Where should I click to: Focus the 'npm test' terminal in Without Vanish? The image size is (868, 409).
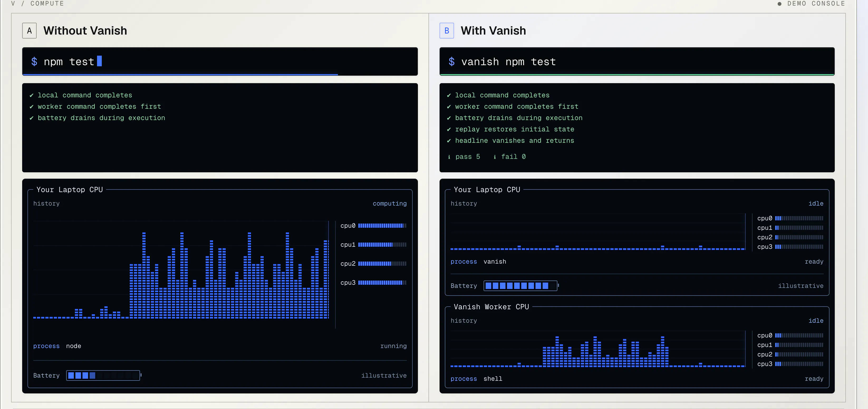click(x=220, y=61)
